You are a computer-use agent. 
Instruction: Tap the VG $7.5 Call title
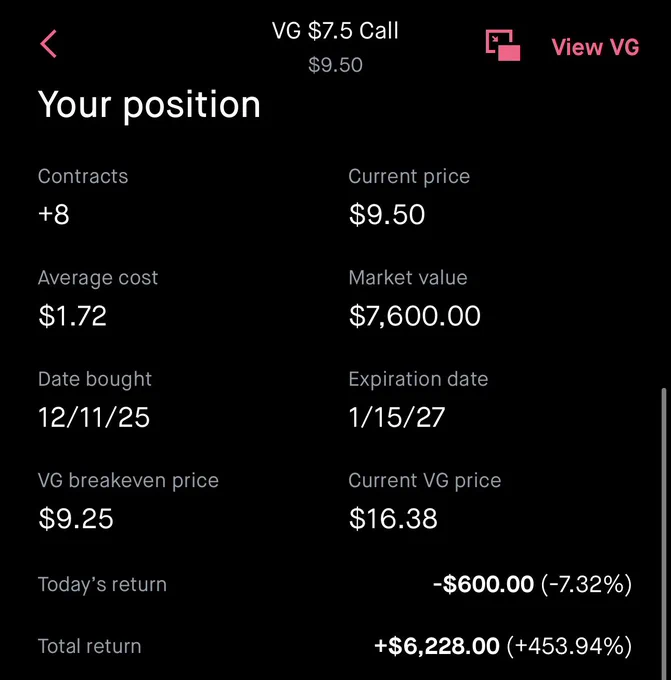coord(335,31)
